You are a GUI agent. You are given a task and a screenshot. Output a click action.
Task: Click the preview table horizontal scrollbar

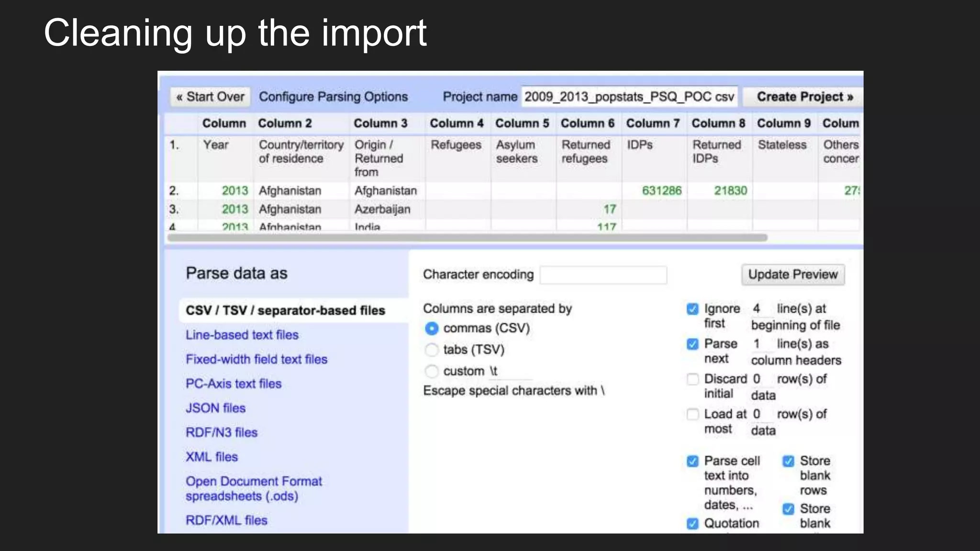[x=467, y=238]
